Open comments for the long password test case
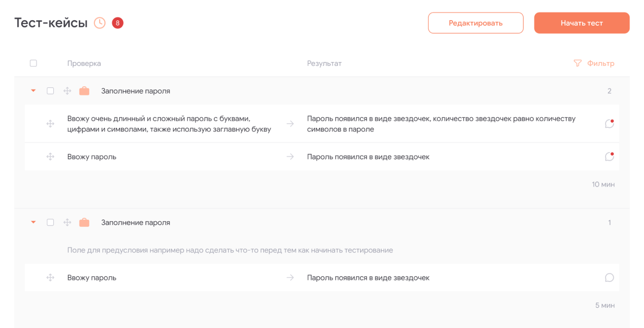The height and width of the screenshot is (328, 644). (609, 123)
